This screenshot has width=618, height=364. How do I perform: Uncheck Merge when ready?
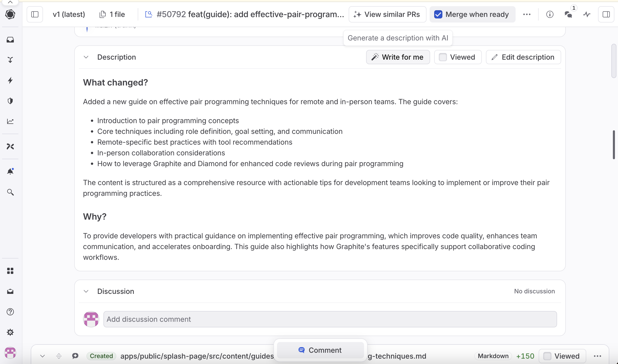(x=438, y=15)
